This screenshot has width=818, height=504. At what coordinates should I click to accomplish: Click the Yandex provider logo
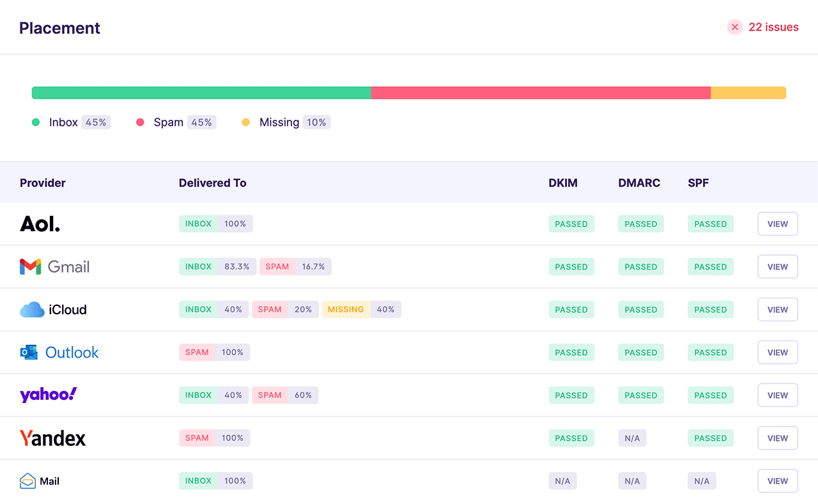[x=52, y=438]
